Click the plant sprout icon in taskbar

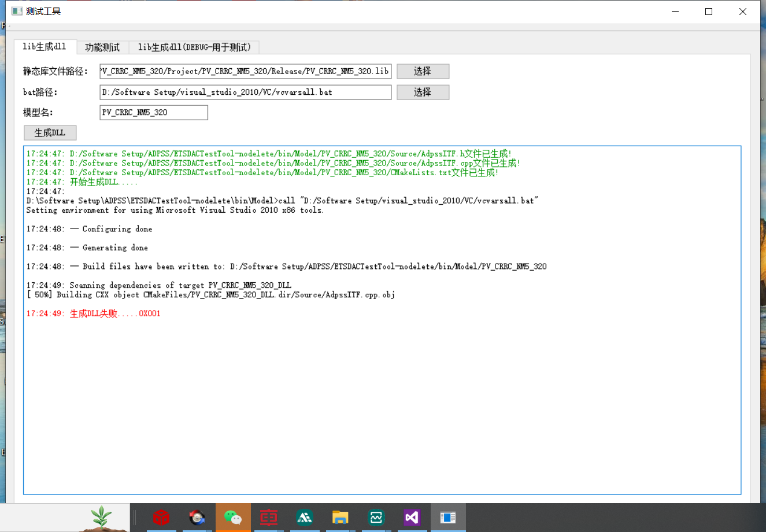point(102,518)
